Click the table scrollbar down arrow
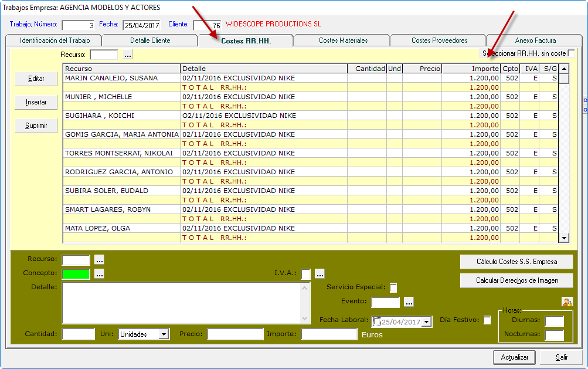 (564, 238)
